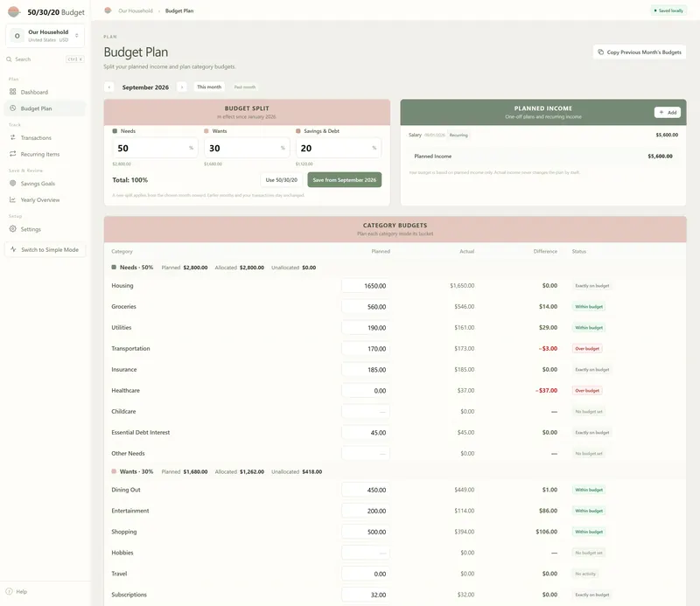Edit the Housing planned amount field
Image resolution: width=700 pixels, height=606 pixels.
[366, 286]
